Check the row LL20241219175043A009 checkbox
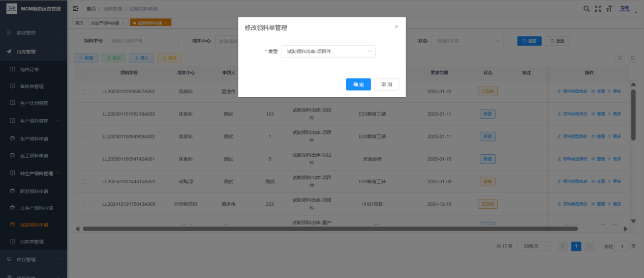 pyautogui.click(x=83, y=204)
